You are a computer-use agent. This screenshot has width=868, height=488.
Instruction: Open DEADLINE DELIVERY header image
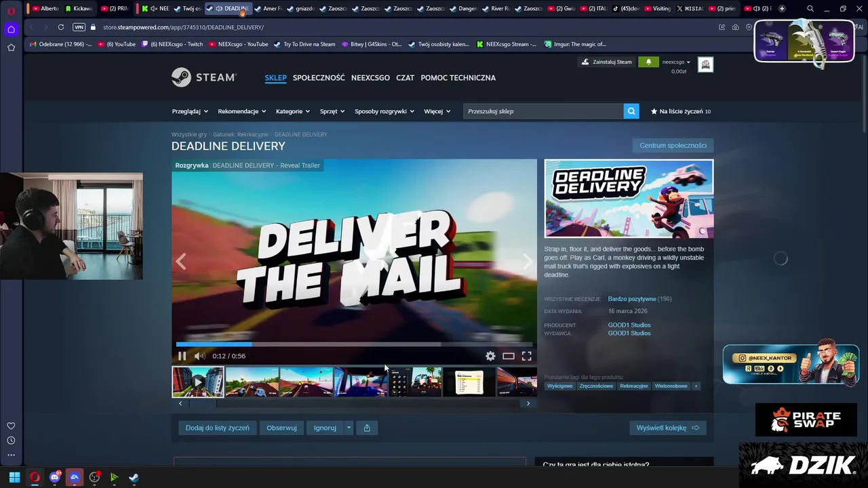point(629,199)
